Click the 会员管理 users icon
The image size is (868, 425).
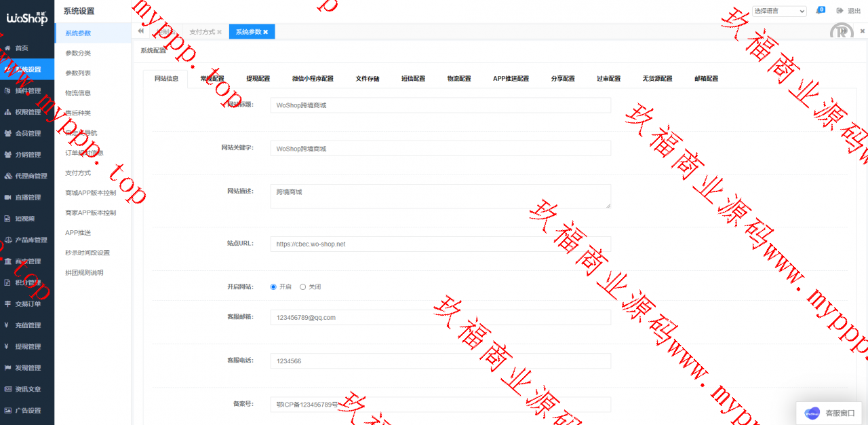[x=7, y=134]
